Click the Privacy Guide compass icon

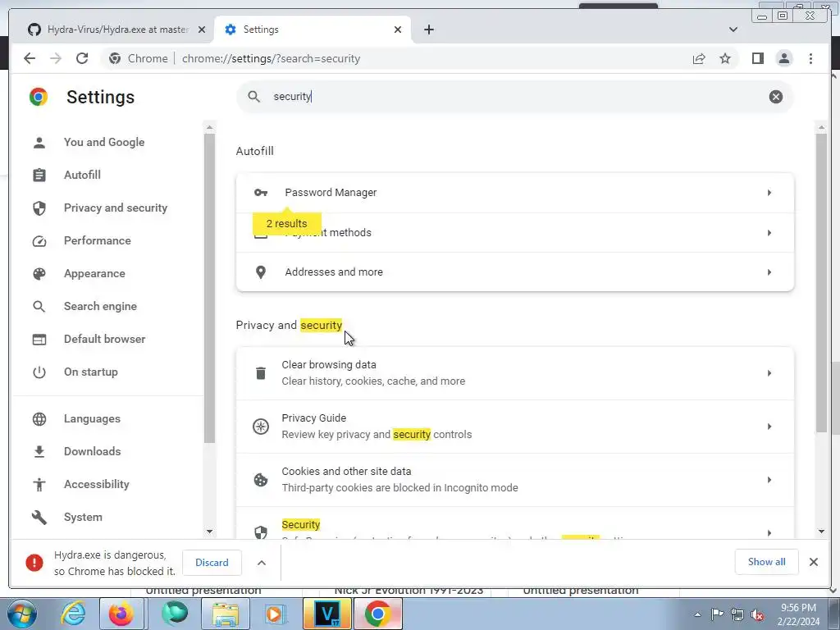click(x=261, y=427)
